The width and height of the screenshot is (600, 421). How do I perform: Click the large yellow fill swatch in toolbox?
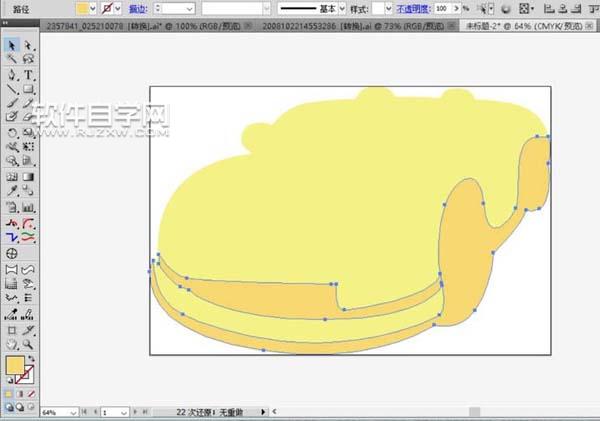click(x=15, y=366)
